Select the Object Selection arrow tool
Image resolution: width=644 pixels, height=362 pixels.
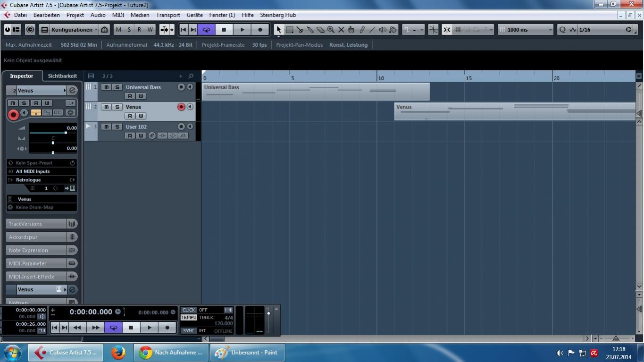point(279,30)
